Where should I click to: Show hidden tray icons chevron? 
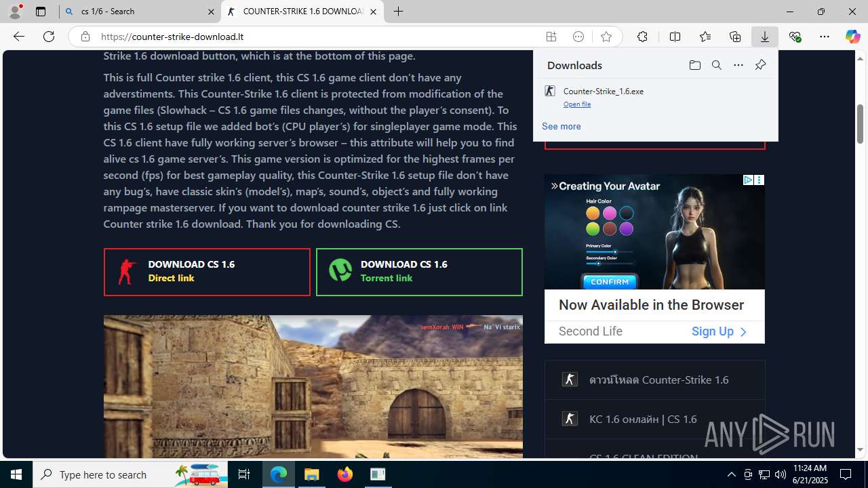[732, 474]
